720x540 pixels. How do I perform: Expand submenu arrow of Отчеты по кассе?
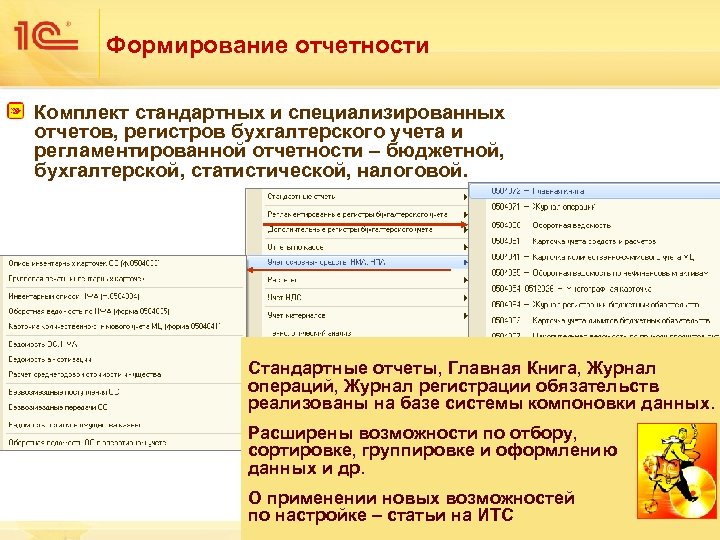coord(465,247)
